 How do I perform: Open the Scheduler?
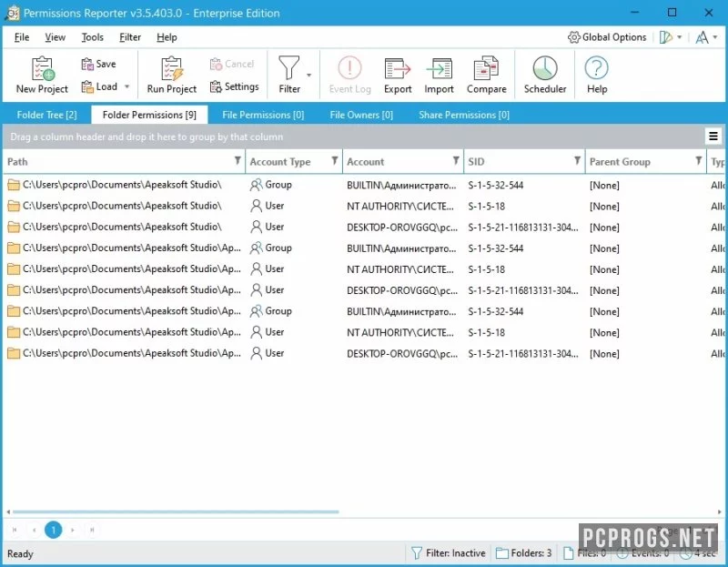[545, 75]
